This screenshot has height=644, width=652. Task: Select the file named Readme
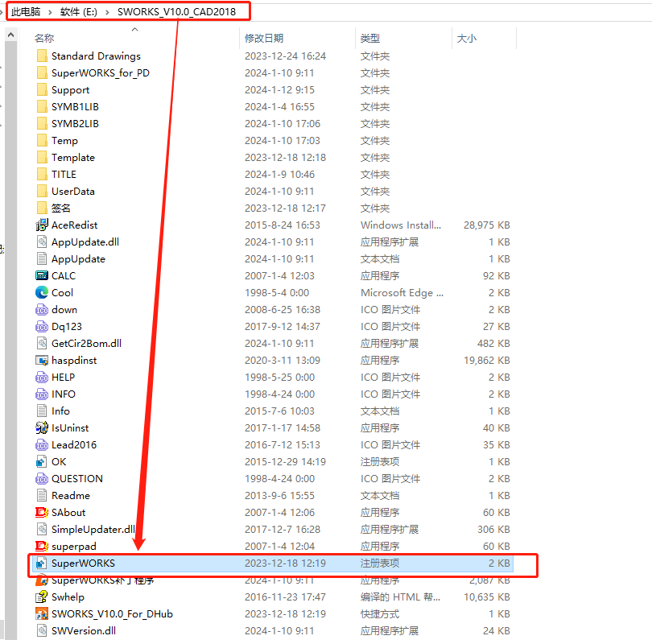(x=71, y=496)
